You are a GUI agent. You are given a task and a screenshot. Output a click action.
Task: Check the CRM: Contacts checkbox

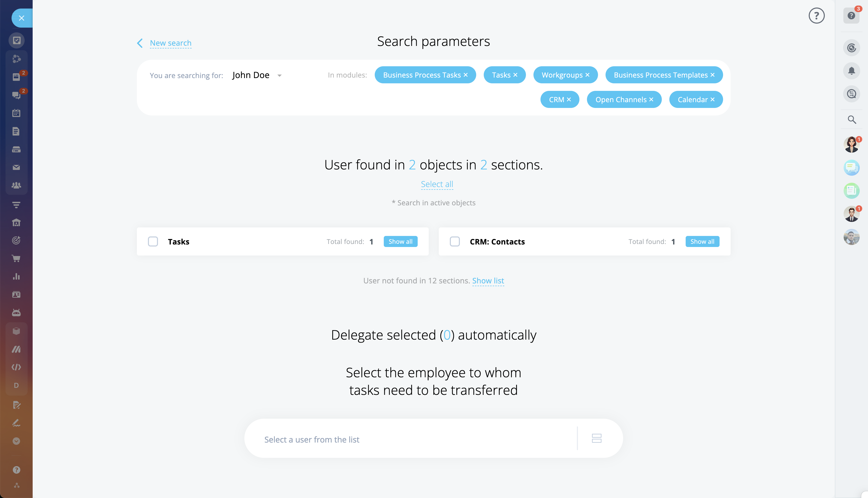(455, 241)
